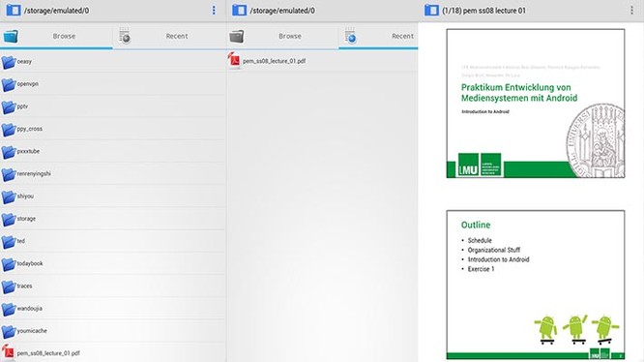Click the wandoujia folder icon
The image size is (644, 362).
(x=8, y=309)
